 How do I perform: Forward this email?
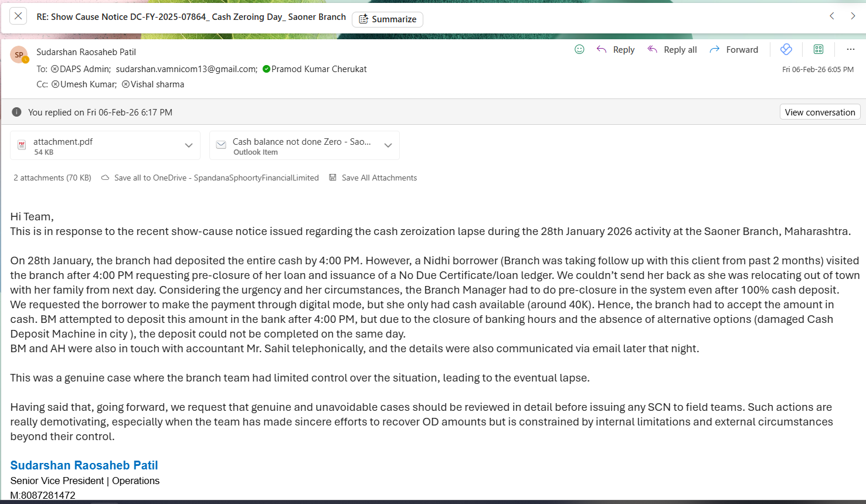pyautogui.click(x=733, y=50)
